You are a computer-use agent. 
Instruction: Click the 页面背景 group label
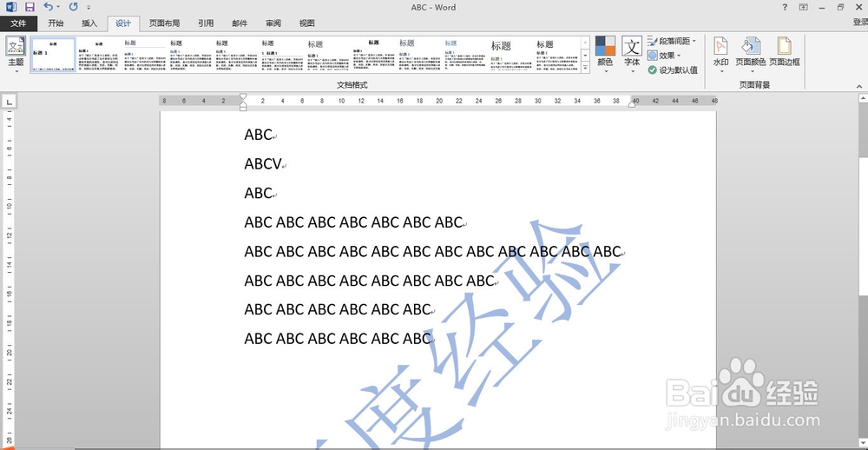[754, 85]
